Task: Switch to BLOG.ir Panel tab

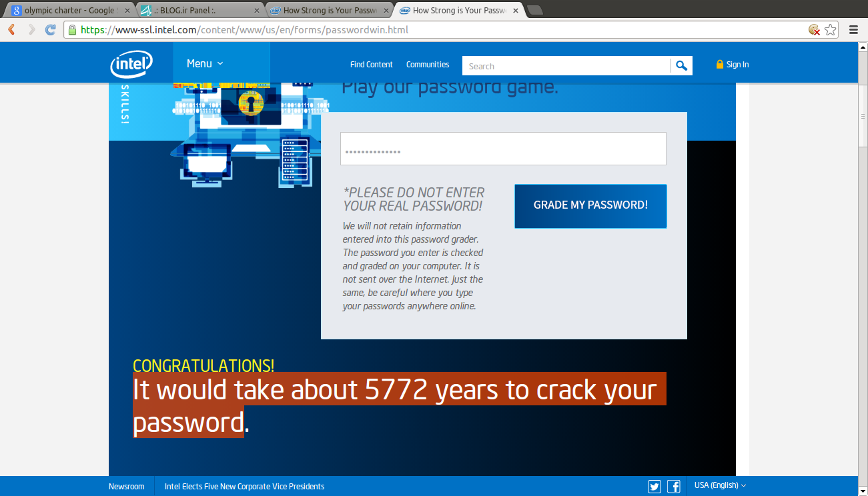Action: tap(198, 11)
